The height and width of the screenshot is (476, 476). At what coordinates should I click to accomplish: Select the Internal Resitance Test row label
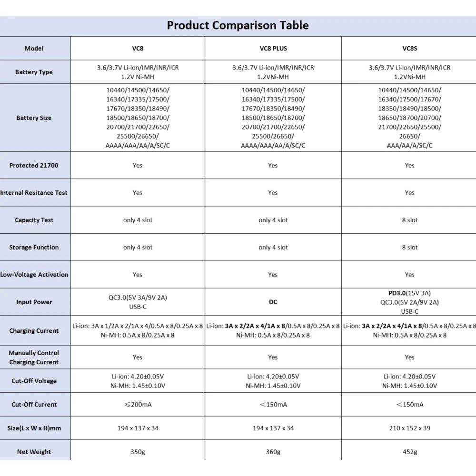pos(34,193)
